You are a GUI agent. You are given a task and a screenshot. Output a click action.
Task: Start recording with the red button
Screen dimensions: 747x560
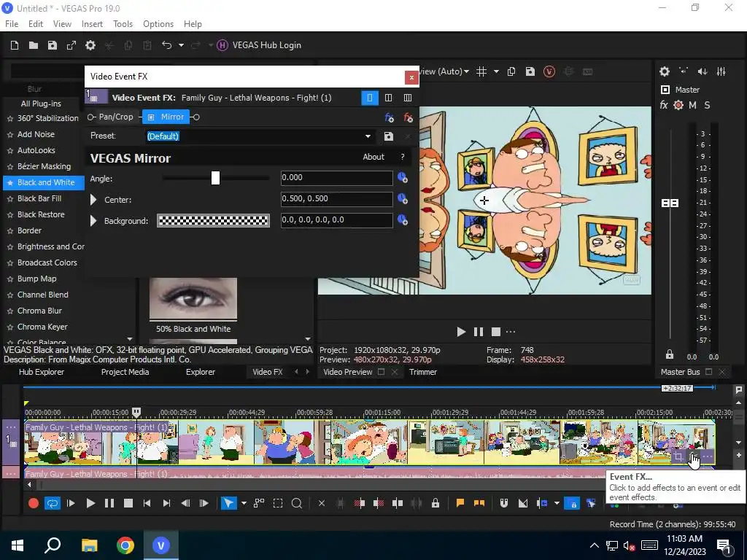tap(34, 503)
